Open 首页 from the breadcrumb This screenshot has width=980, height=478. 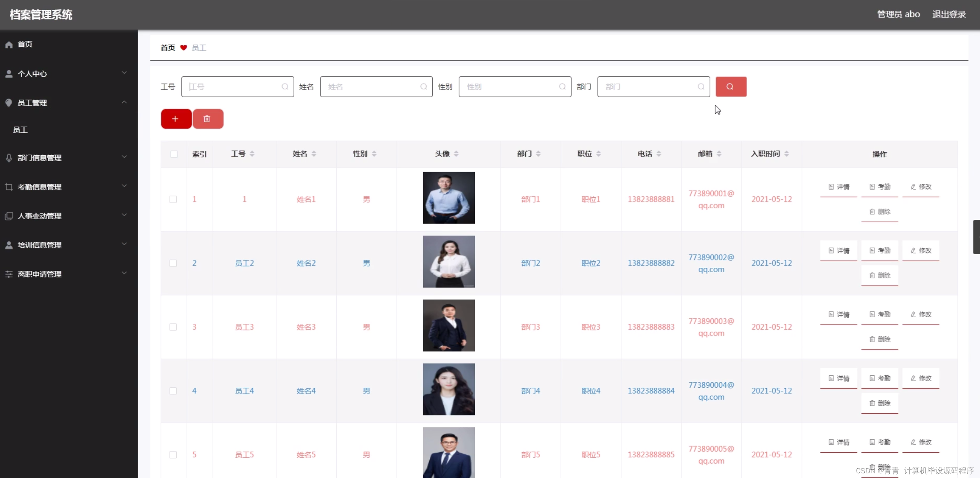[x=167, y=47]
